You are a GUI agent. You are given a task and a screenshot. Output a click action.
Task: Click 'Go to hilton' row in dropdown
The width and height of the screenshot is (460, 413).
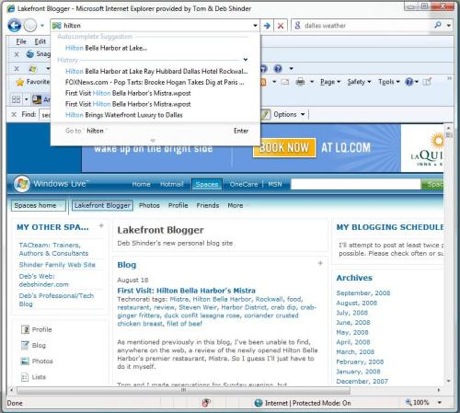click(155, 131)
